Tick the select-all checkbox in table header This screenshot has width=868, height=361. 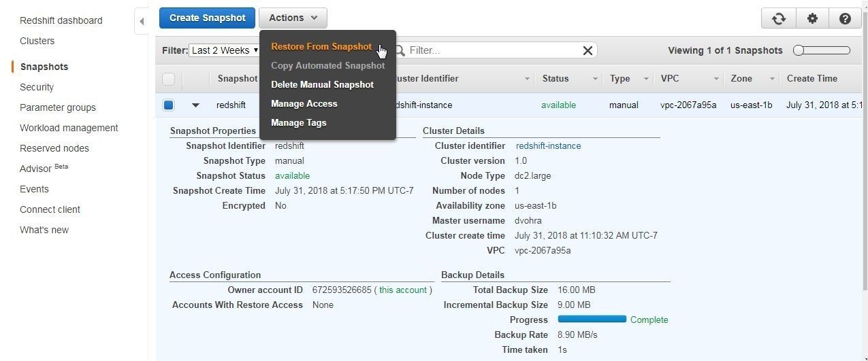168,79
